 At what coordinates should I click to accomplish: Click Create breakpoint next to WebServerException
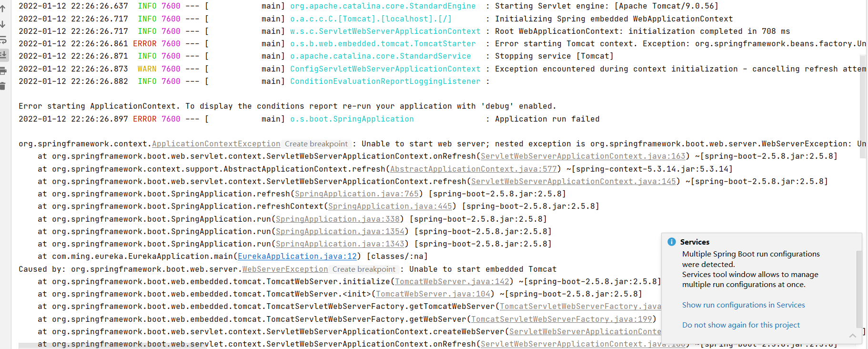pos(364,269)
